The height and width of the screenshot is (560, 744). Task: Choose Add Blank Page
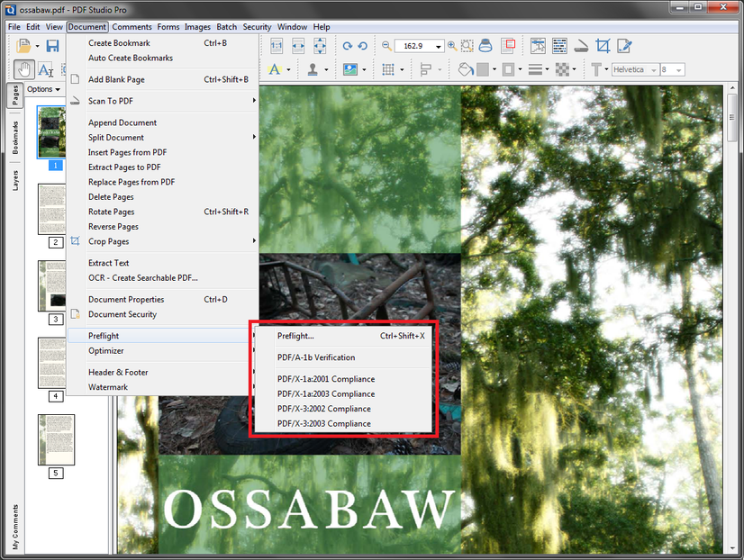[x=163, y=79]
